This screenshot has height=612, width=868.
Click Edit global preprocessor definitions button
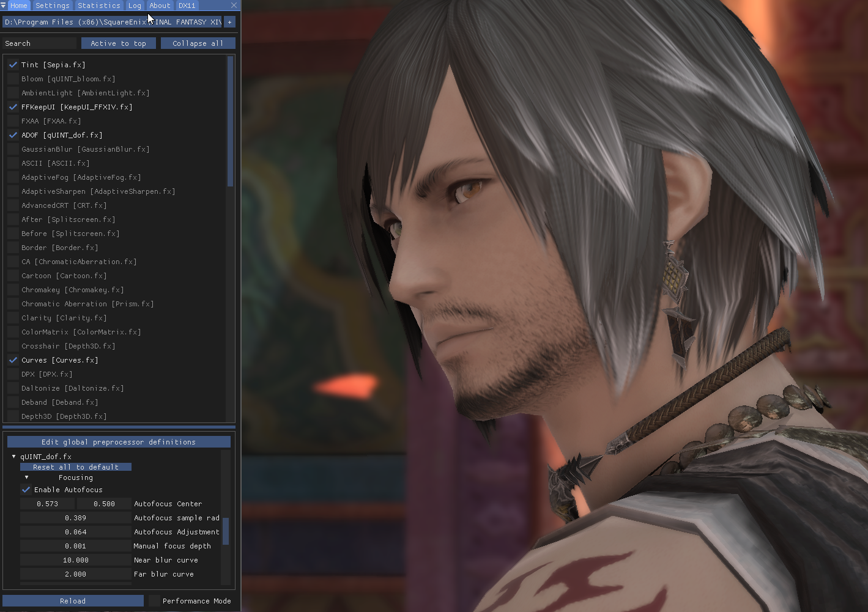click(119, 442)
